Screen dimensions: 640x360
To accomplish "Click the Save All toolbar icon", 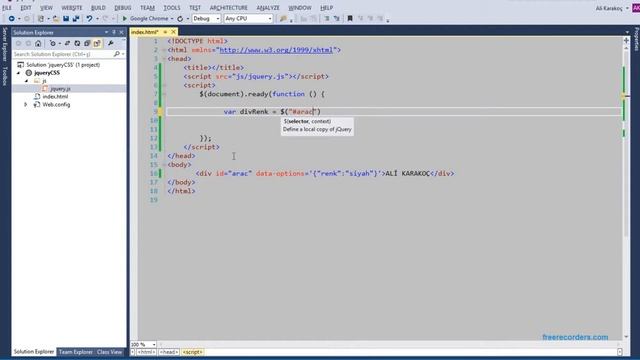I will click(x=76, y=19).
